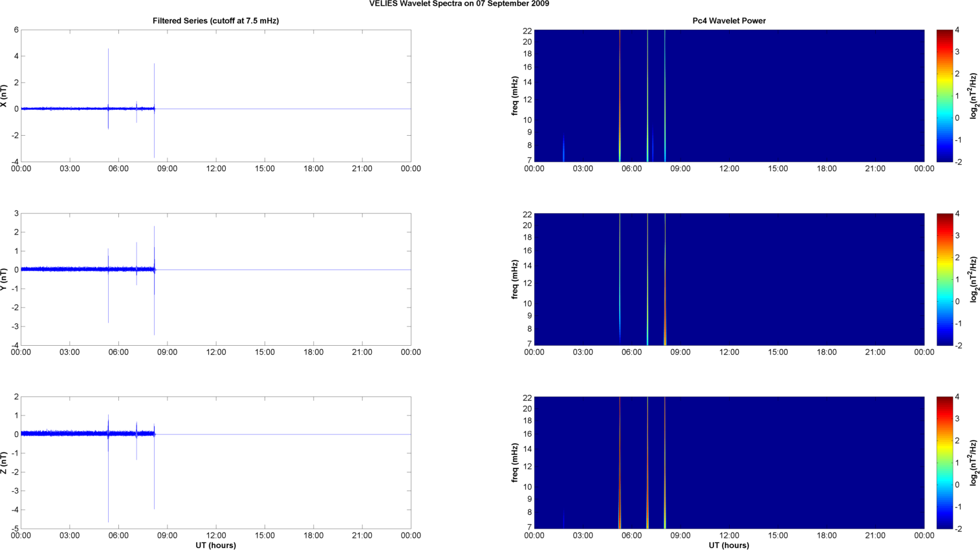The width and height of the screenshot is (980, 550).
Task: Click the 18:00 tick label under middle wavelet plot
Action: [x=826, y=352]
